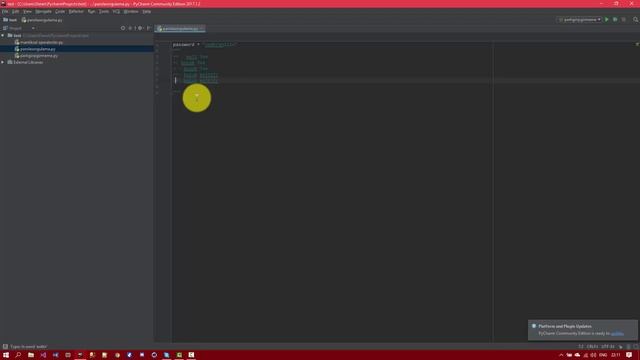Show hidden system tray icons chevron
Image resolution: width=640 pixels, height=360 pixels.
[x=561, y=355]
